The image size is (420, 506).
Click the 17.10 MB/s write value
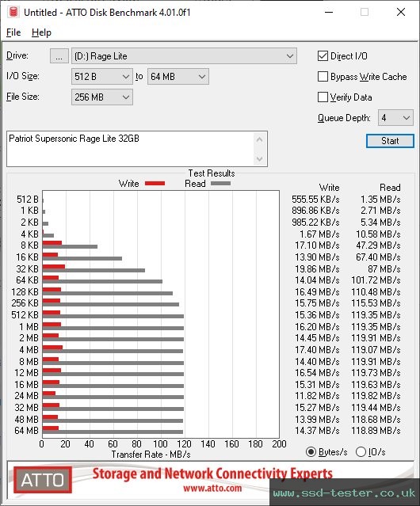pyautogui.click(x=317, y=245)
